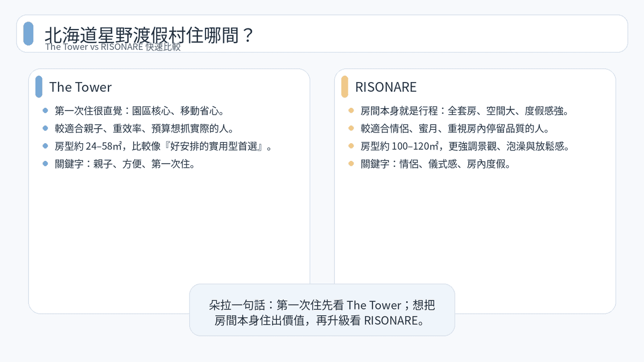This screenshot has width=644, height=362.
Task: Click the blue marker next to The Tower heading
Action: 39,87
